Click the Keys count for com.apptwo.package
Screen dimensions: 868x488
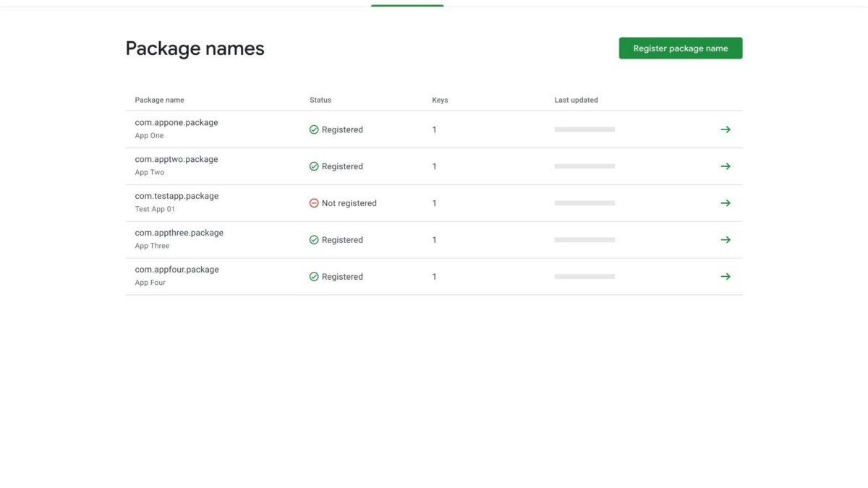click(434, 166)
